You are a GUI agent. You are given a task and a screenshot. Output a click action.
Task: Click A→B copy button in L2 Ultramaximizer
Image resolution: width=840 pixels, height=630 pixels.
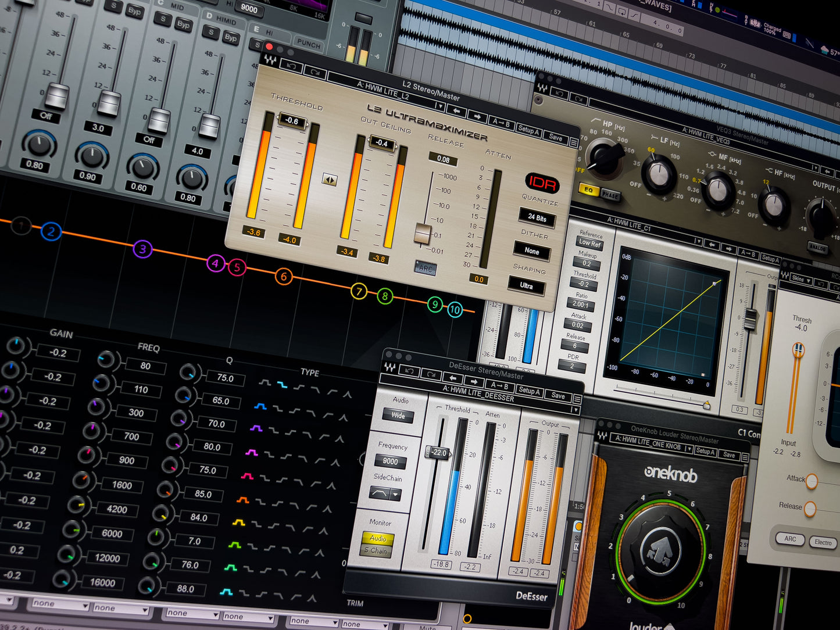point(501,123)
